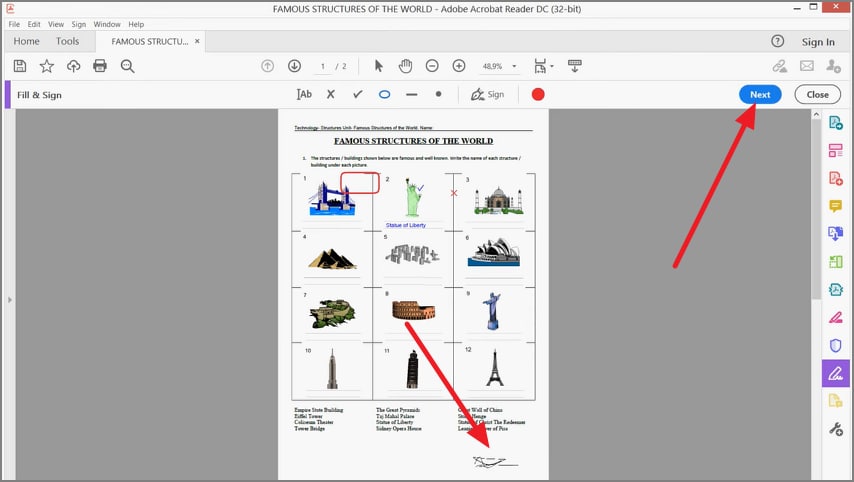Select the arrow selection tool
Image resolution: width=854 pixels, height=482 pixels.
[379, 66]
